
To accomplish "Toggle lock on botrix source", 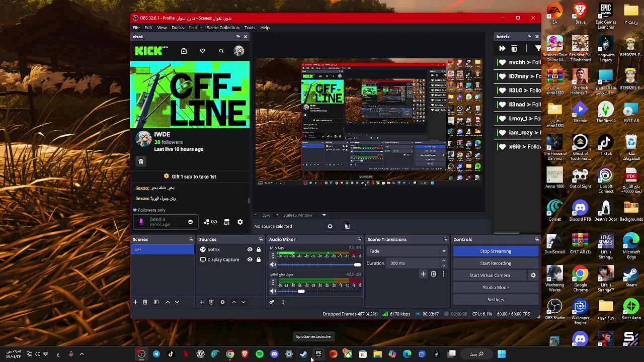I will [x=259, y=249].
